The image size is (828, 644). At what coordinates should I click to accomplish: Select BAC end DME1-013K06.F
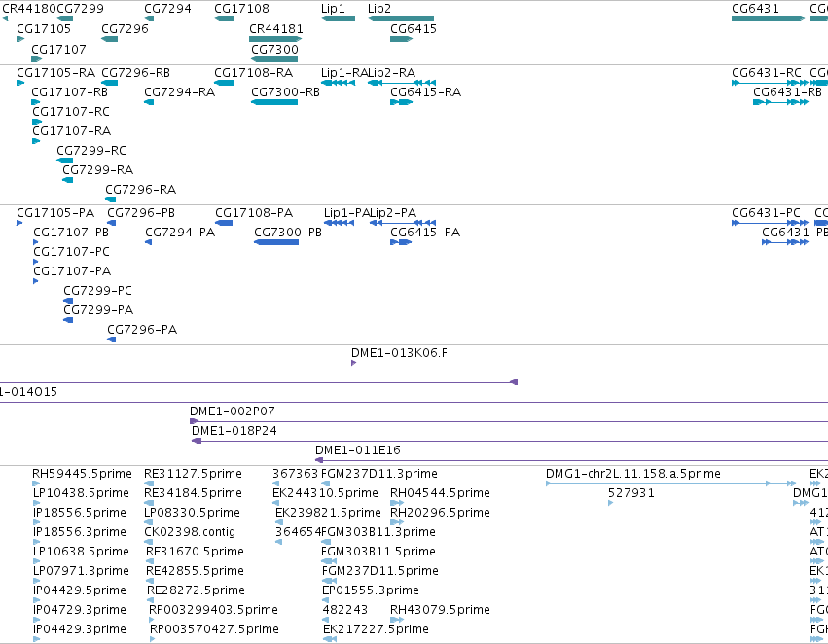click(x=354, y=363)
